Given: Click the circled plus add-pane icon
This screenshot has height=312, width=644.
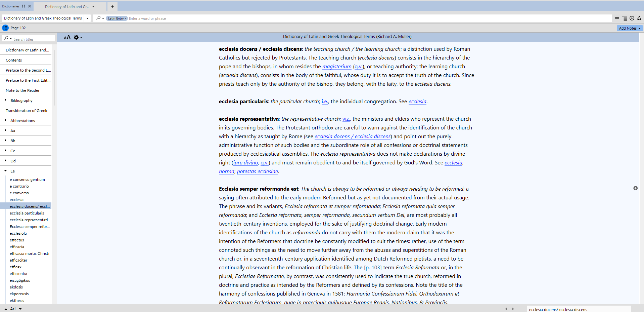Looking at the screenshot, I should (x=632, y=18).
